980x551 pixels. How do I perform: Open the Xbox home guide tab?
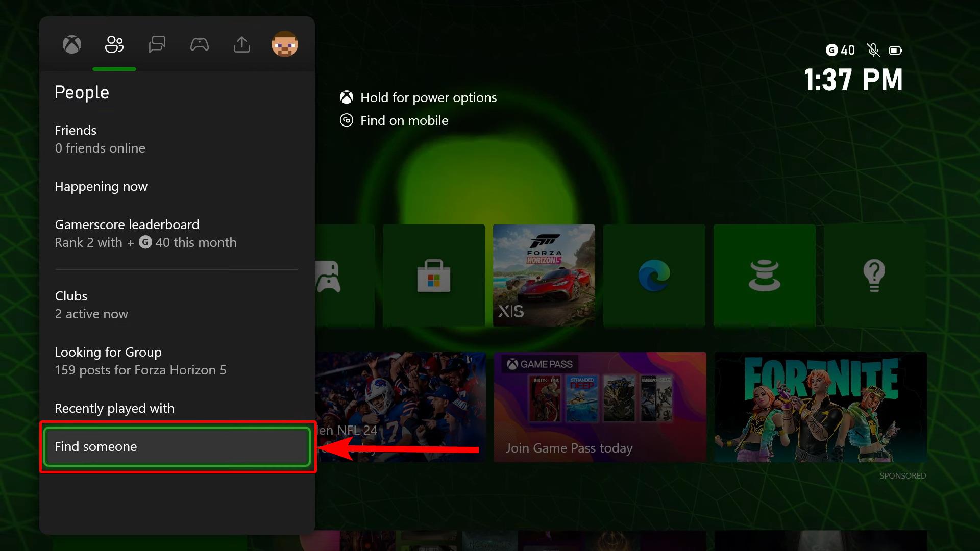tap(72, 45)
